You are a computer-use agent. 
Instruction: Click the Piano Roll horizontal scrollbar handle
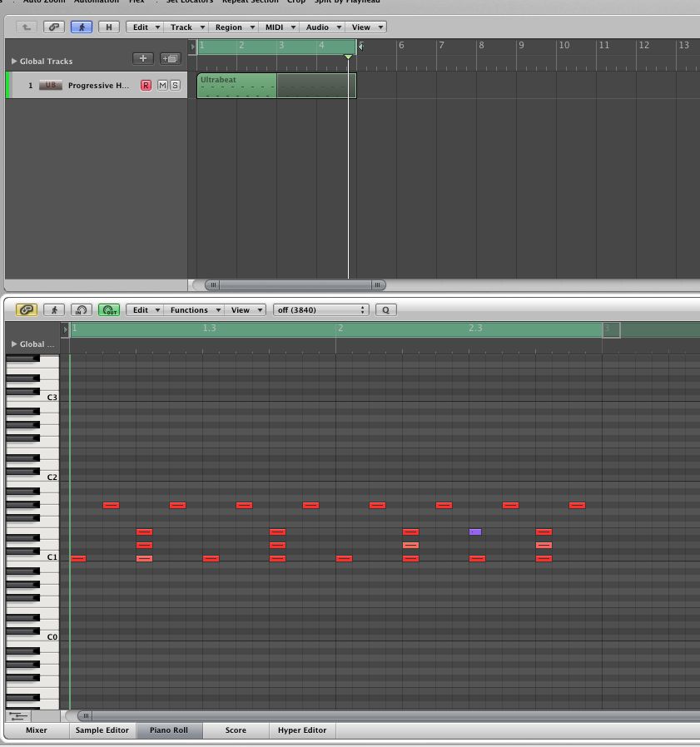(86, 715)
